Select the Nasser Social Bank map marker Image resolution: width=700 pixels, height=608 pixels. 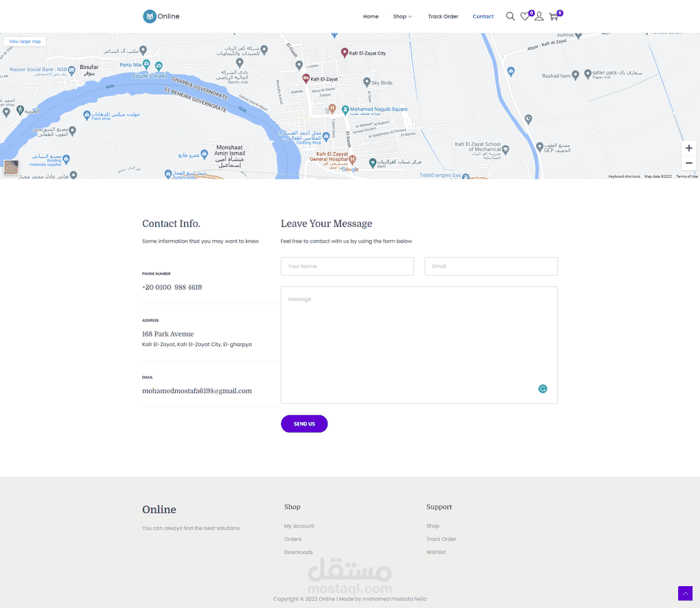point(71,70)
